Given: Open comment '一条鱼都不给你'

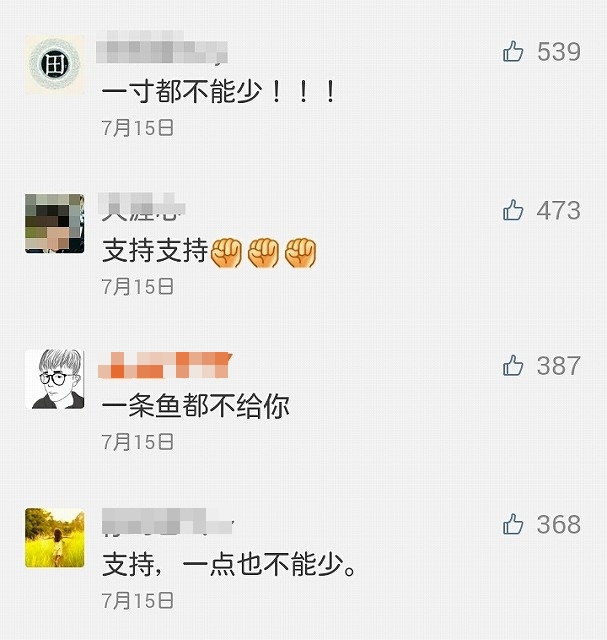Looking at the screenshot, I should point(196,405).
